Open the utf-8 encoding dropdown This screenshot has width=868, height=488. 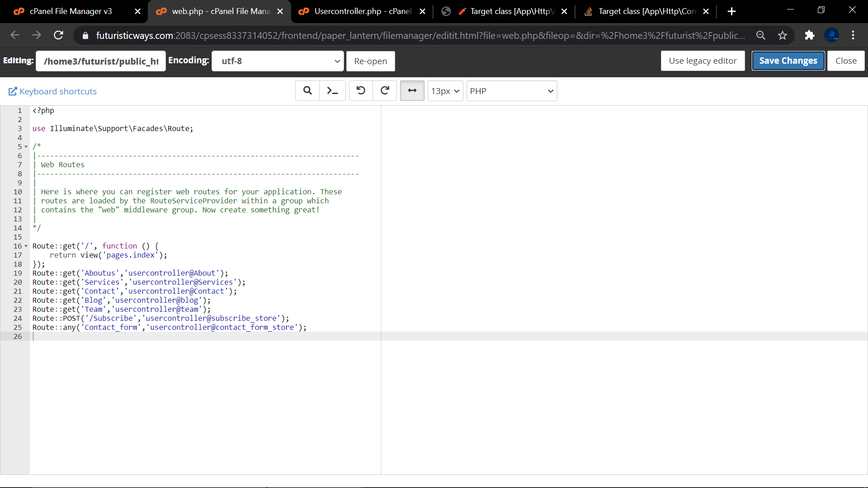278,61
